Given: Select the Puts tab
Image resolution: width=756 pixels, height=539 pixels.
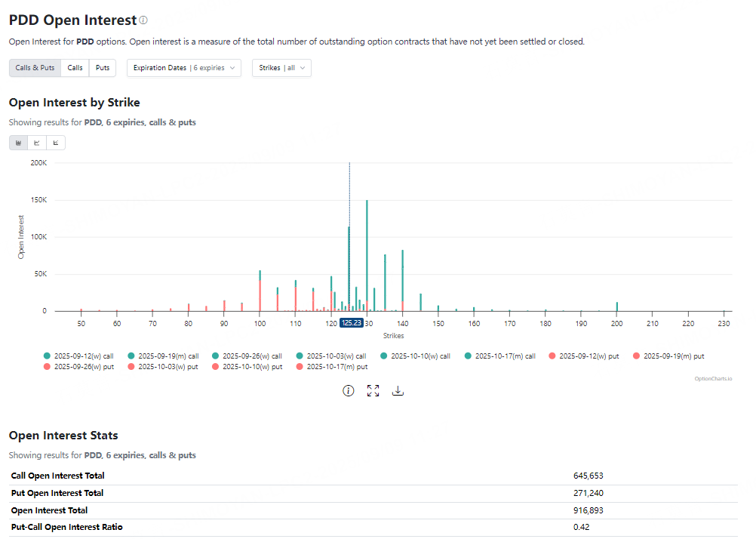Looking at the screenshot, I should tap(103, 68).
